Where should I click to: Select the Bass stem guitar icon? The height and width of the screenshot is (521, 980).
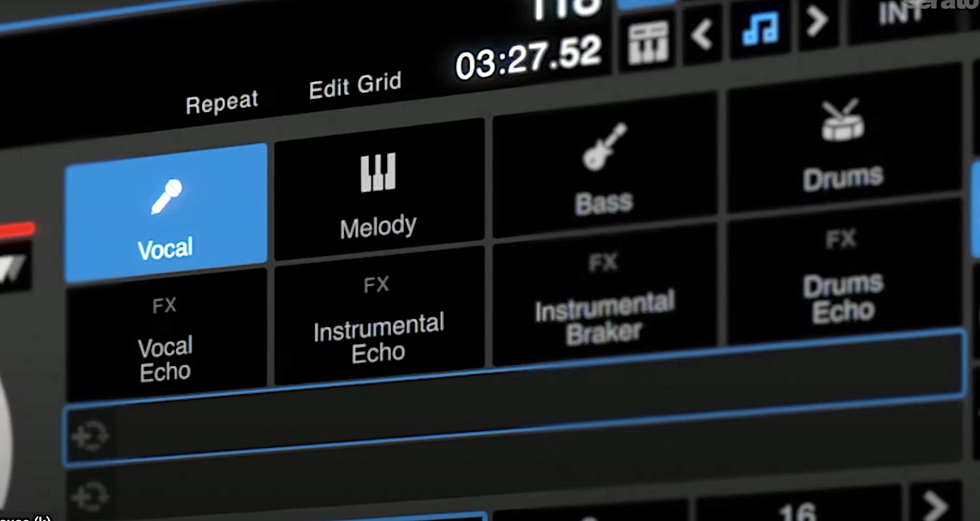604,162
